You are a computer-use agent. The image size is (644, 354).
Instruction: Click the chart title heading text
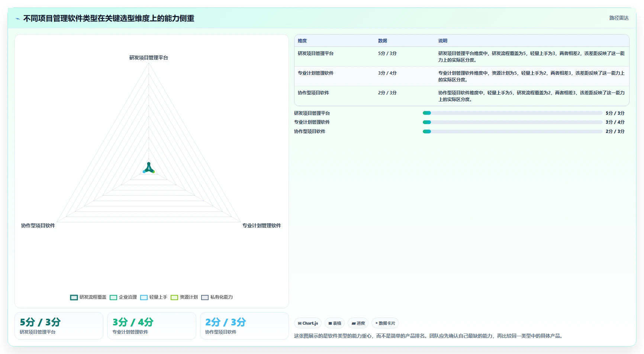pyautogui.click(x=109, y=19)
